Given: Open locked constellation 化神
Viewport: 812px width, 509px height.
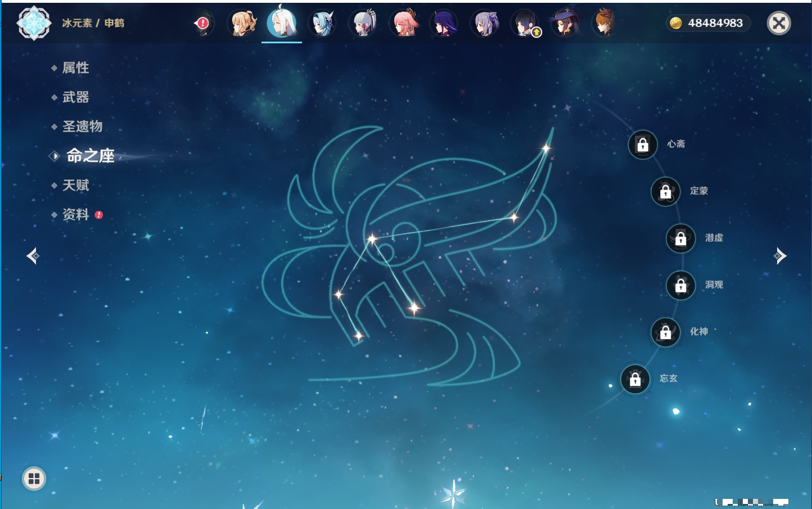Looking at the screenshot, I should pyautogui.click(x=666, y=332).
